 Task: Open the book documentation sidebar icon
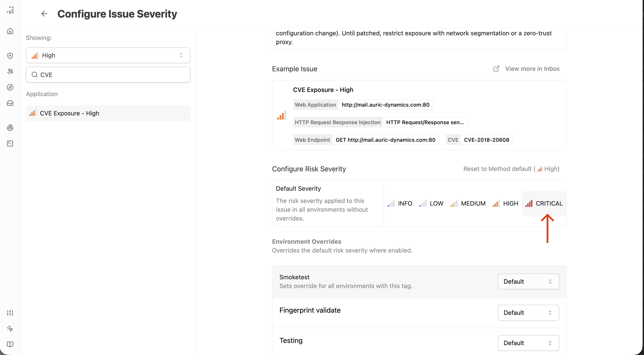coord(10,344)
